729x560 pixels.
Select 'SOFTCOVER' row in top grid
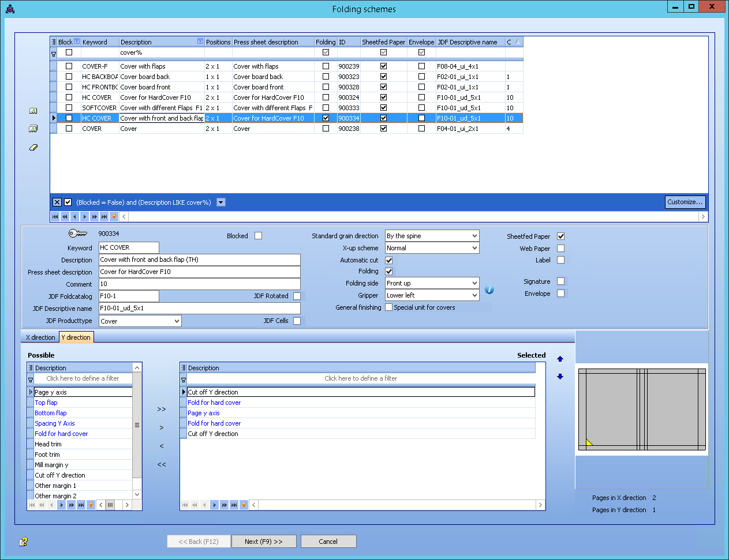click(286, 108)
